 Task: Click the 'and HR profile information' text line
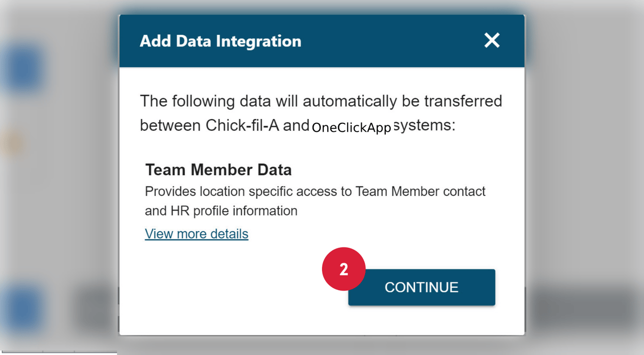(x=221, y=211)
